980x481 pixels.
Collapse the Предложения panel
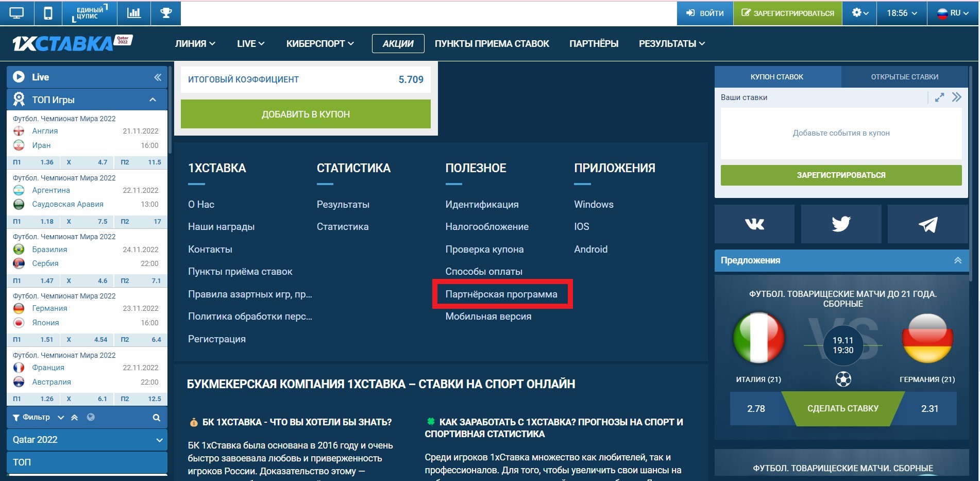click(x=958, y=260)
